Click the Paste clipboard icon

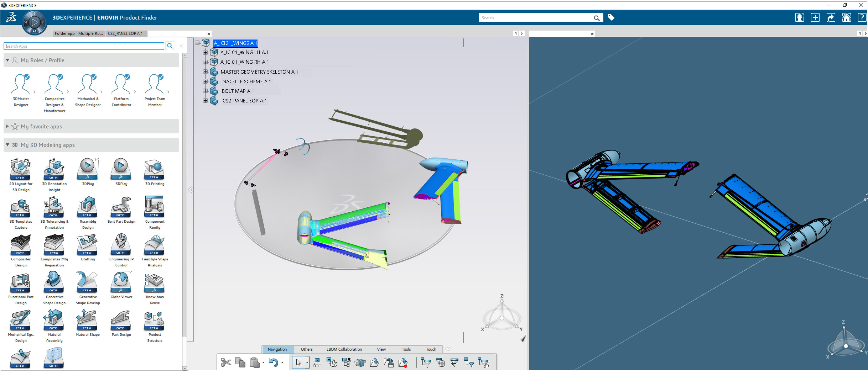[x=255, y=362]
